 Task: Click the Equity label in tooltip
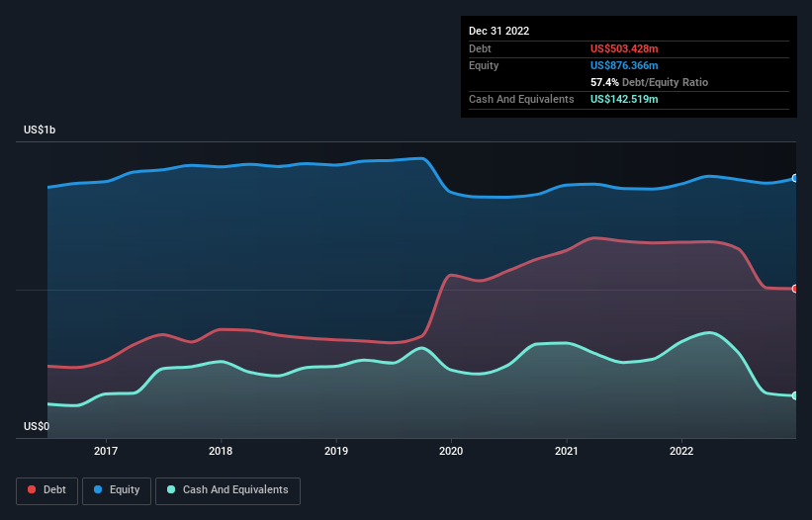(484, 65)
